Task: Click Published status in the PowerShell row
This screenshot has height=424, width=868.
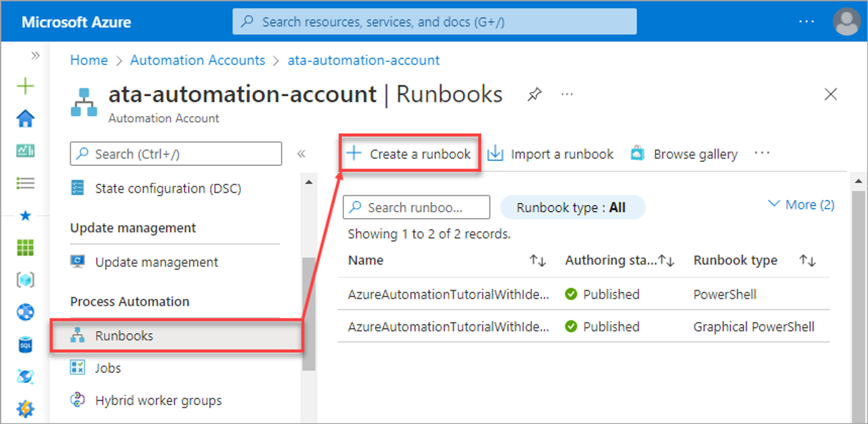Action: [602, 294]
